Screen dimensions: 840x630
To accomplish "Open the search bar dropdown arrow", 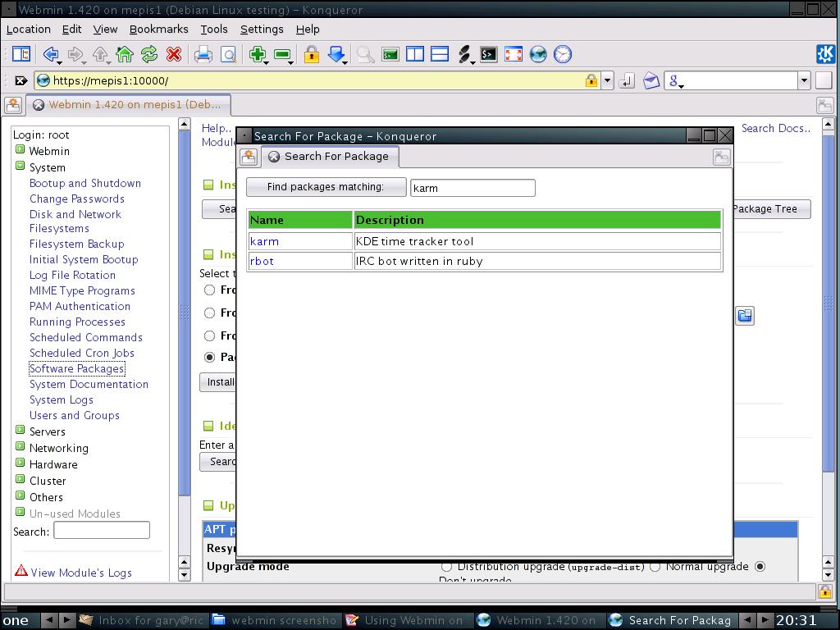I will [804, 81].
